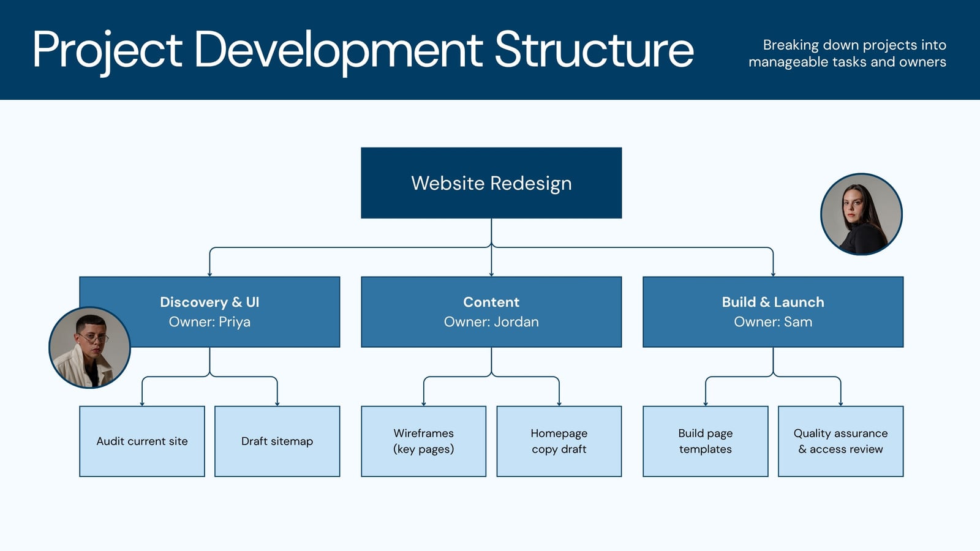
Task: Click the Build page templates box
Action: pos(705,441)
